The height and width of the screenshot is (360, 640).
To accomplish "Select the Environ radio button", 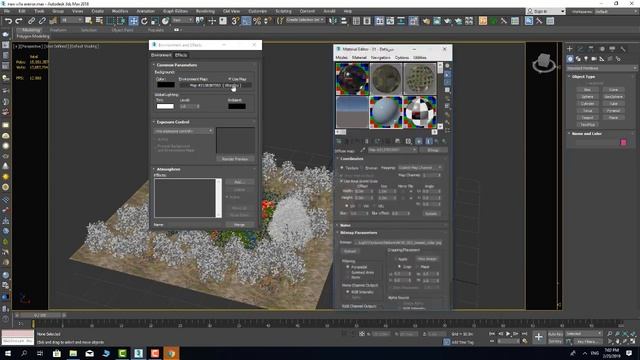I will point(362,168).
